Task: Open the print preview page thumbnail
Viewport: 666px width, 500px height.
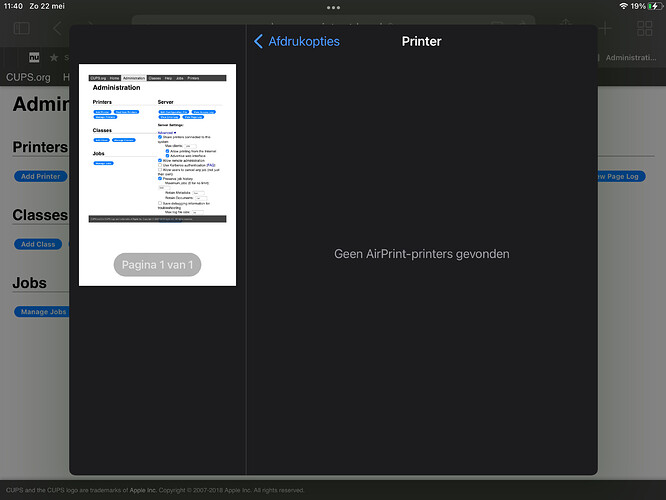Action: (x=157, y=175)
